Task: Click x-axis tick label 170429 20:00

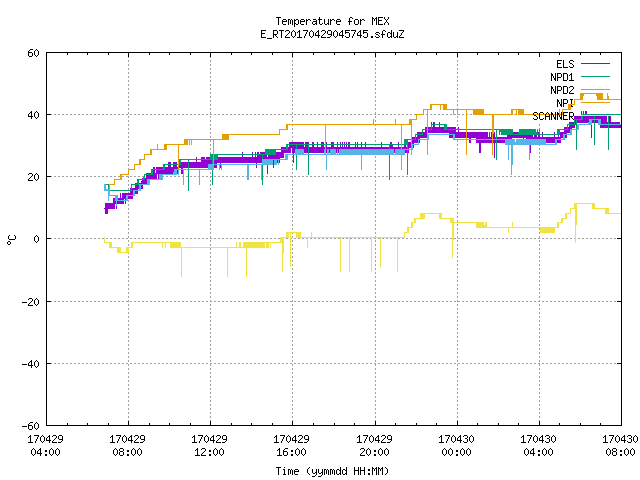Action: [374, 446]
